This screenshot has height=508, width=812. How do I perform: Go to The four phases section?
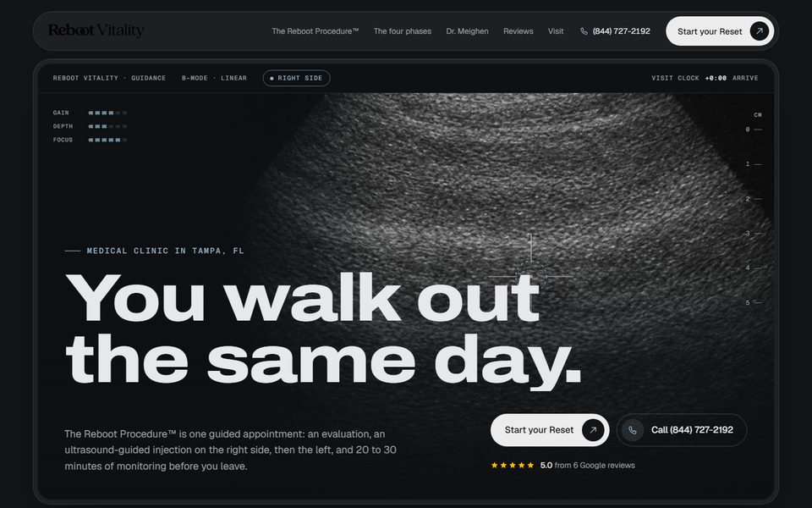(x=403, y=31)
